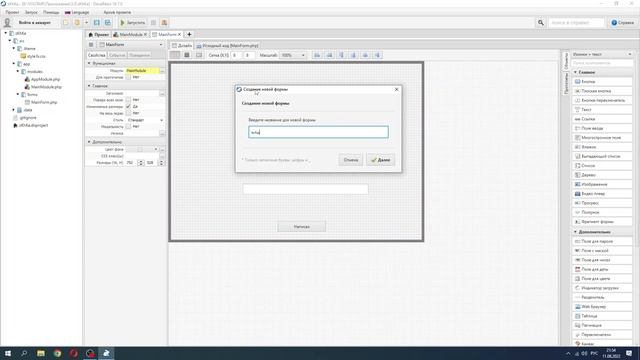Open the MainForm object selector dropdown

(x=131, y=44)
